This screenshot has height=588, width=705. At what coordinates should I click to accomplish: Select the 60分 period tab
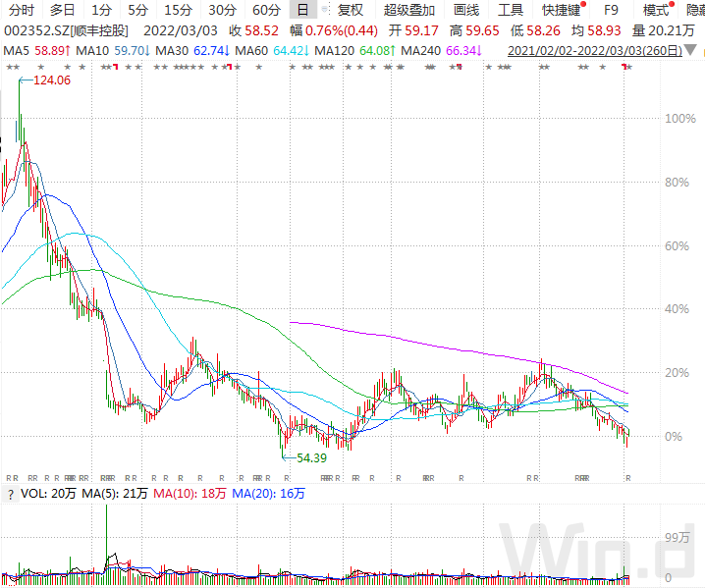pyautogui.click(x=266, y=10)
